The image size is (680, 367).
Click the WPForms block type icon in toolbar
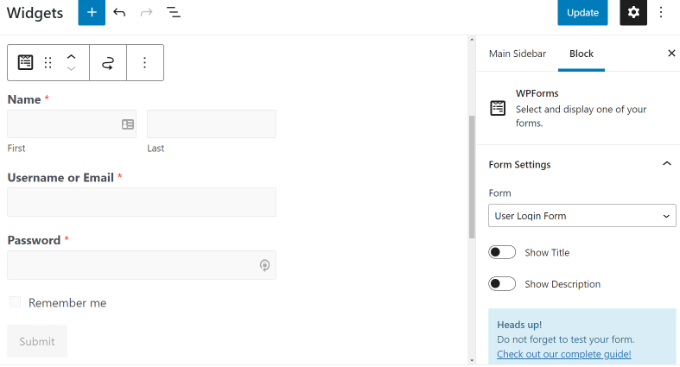(25, 62)
